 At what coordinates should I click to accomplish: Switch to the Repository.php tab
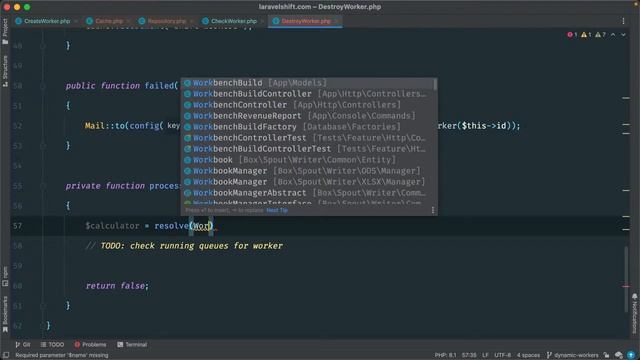click(163, 21)
